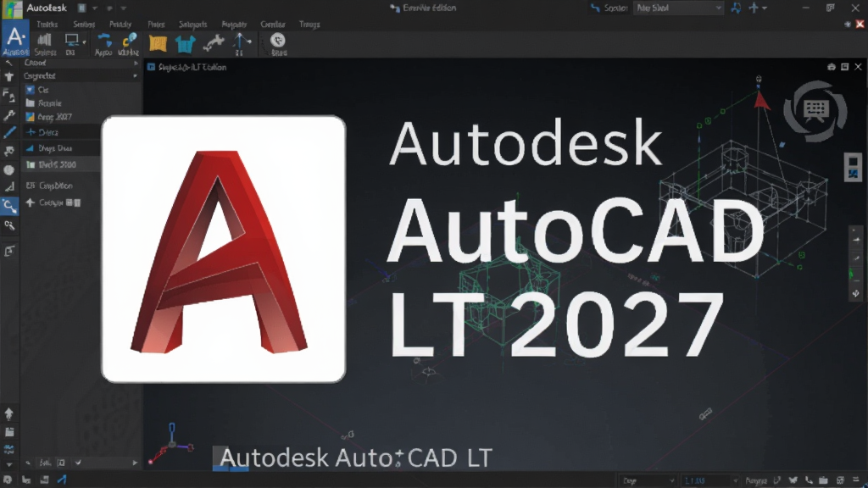Select the folder-icon row in the left panel
868x488 pixels.
81,103
